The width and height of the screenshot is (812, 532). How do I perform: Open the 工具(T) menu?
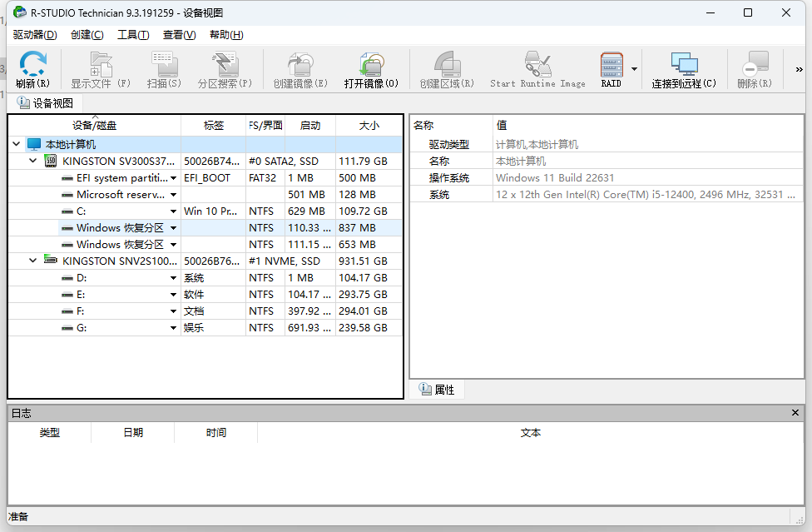(133, 35)
